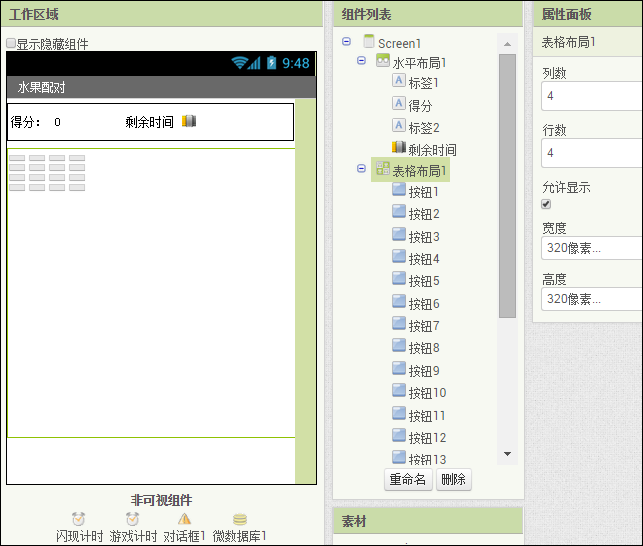
Task: Click the component list scroll down arrow
Action: click(507, 454)
